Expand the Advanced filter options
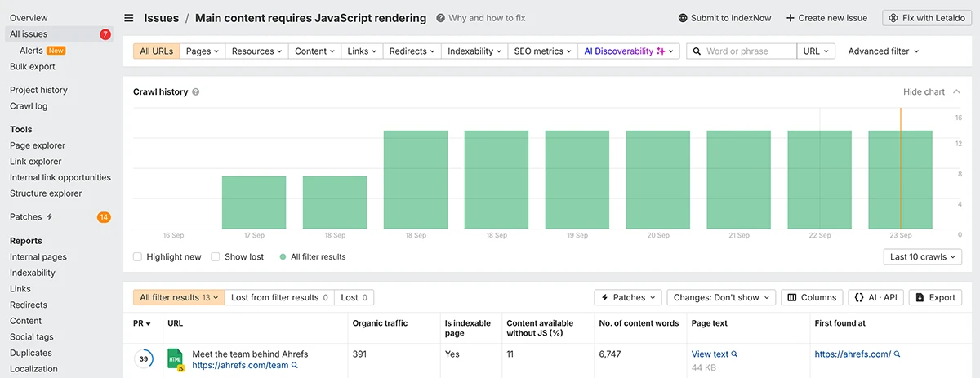980x378 pixels. (x=884, y=51)
